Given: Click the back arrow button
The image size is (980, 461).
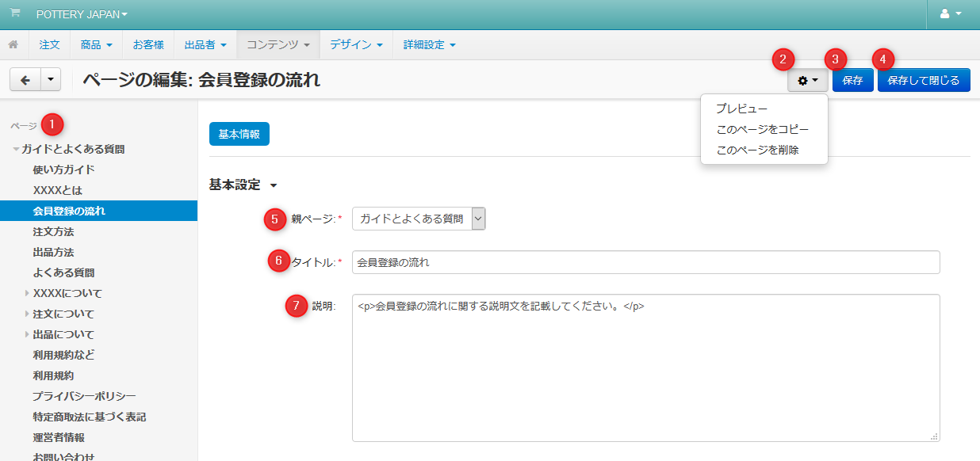Looking at the screenshot, I should coord(25,80).
